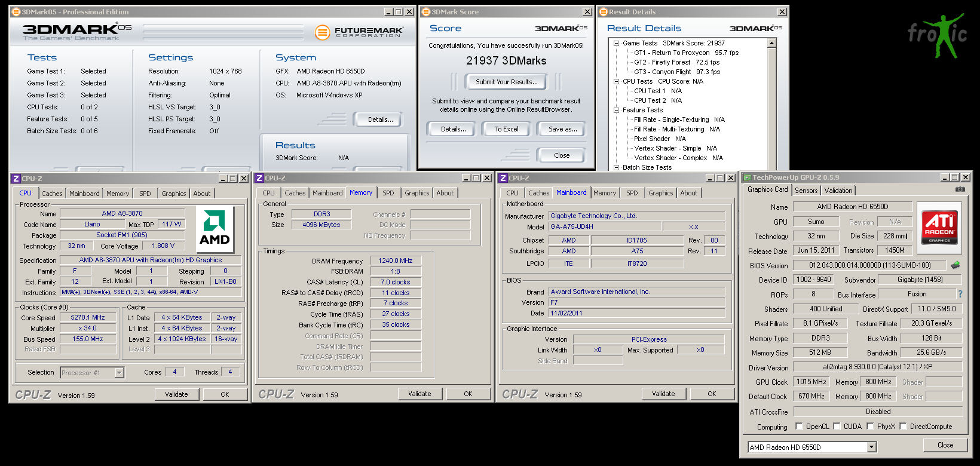
Task: Open the CPU tab in the CPU-Z Mainboard window
Action: [x=513, y=193]
